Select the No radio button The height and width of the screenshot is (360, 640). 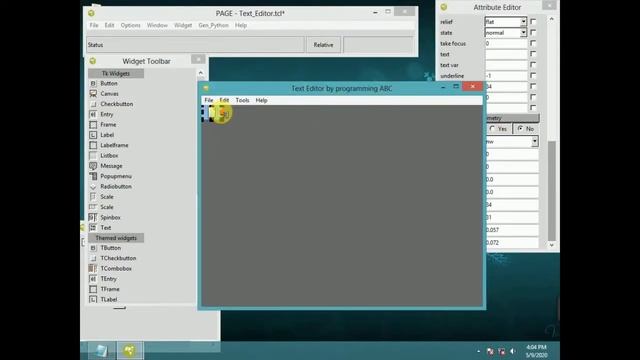click(x=520, y=129)
